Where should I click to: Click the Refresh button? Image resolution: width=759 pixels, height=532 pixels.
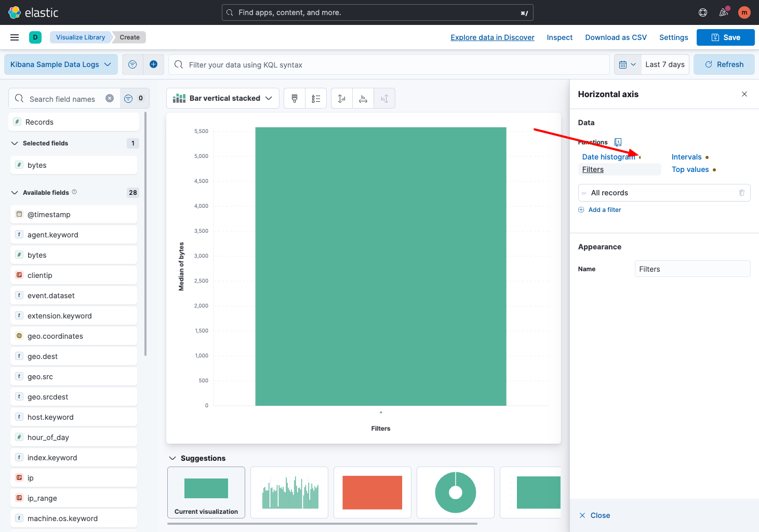pos(724,64)
